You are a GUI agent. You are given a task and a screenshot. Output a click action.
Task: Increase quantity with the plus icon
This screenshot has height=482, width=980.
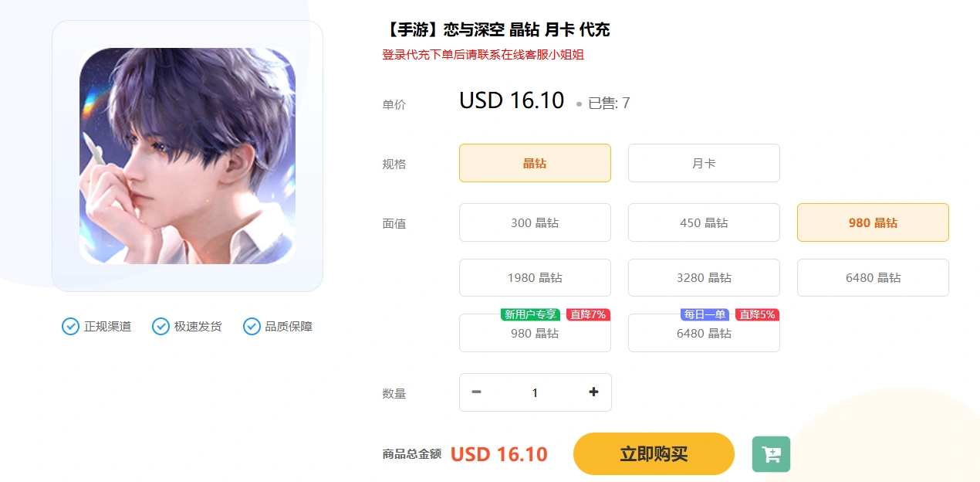[x=593, y=392]
